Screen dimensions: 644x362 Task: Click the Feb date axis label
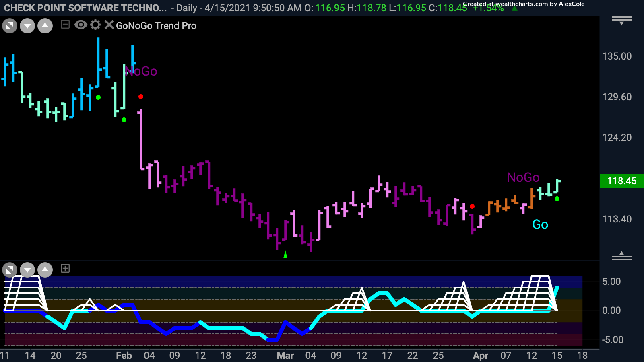[x=124, y=356]
